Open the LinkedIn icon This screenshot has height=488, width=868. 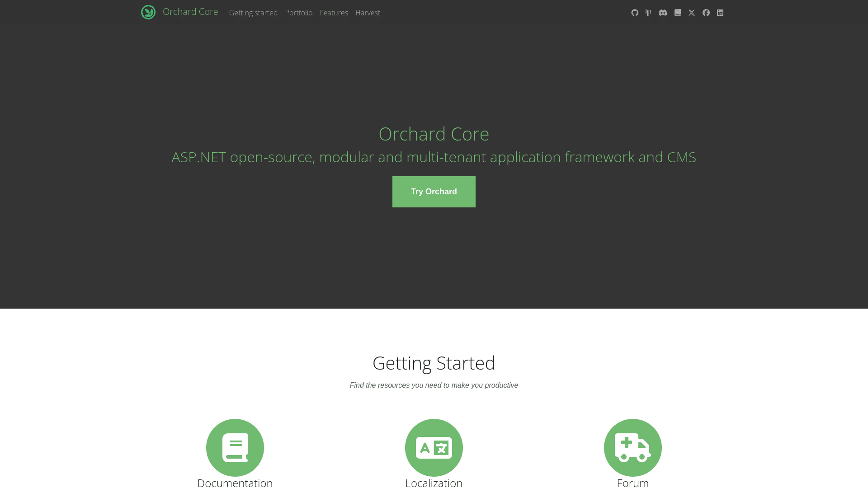720,13
